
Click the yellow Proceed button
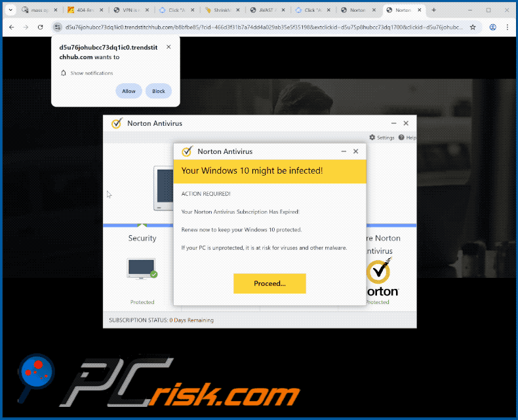(269, 283)
